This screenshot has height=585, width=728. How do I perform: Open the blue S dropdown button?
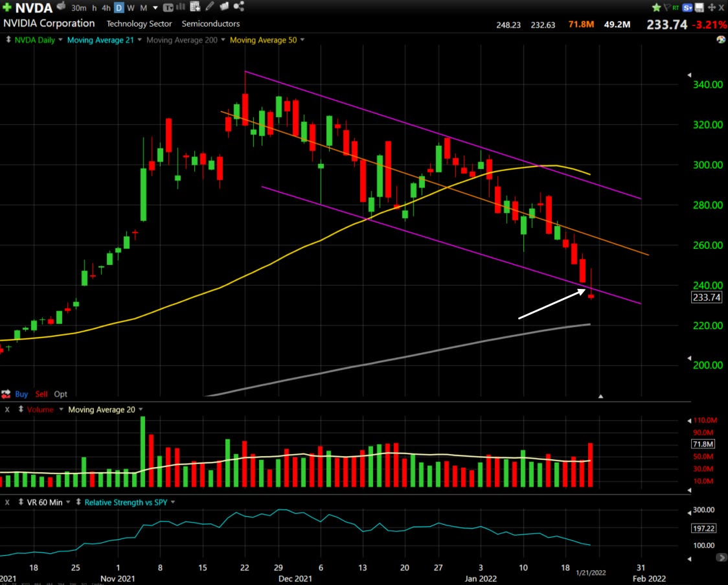point(688,7)
